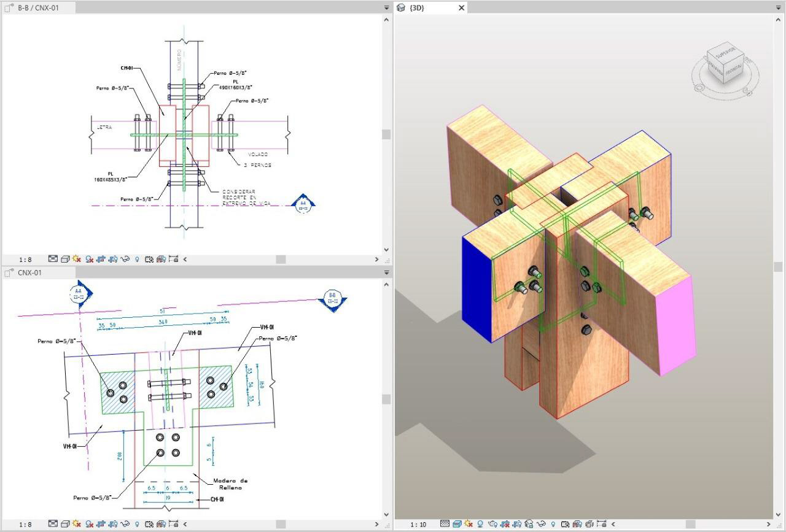
Task: Reveal hidden elements bulb in 3D bar
Action: click(x=553, y=524)
